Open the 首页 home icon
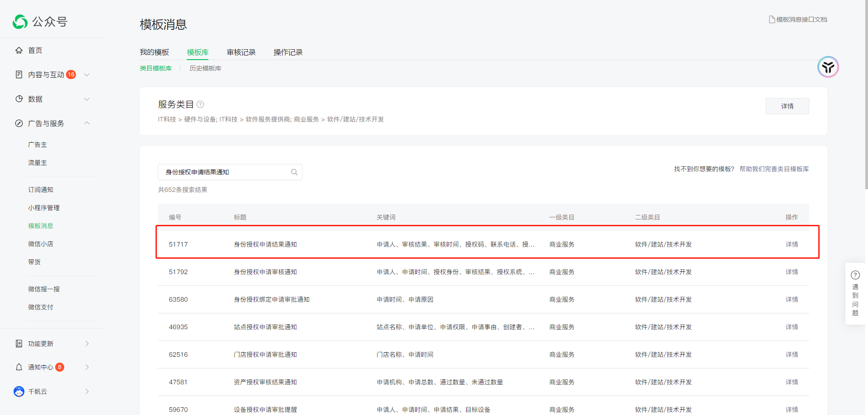Viewport: 868px width, 415px height. click(x=19, y=50)
